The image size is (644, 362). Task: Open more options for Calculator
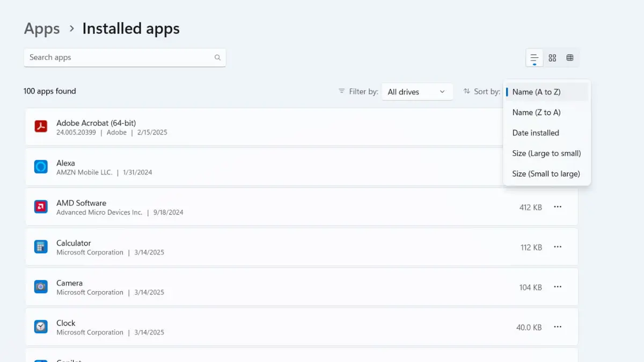click(558, 247)
